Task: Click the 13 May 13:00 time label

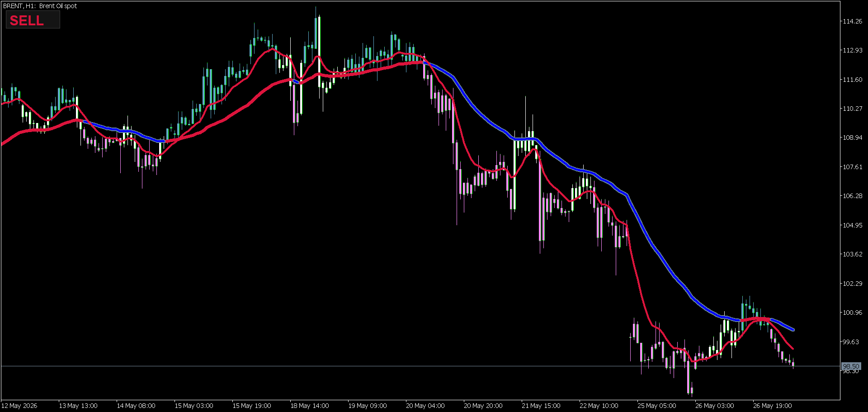Action: (x=78, y=406)
